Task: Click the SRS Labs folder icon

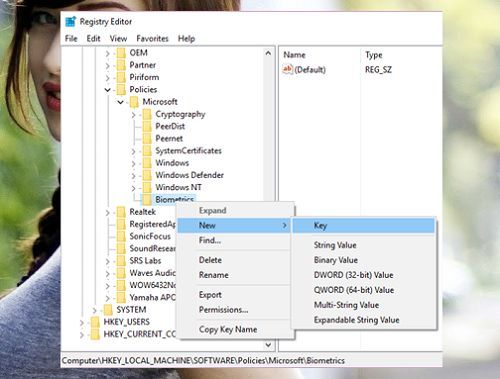Action: point(121,261)
